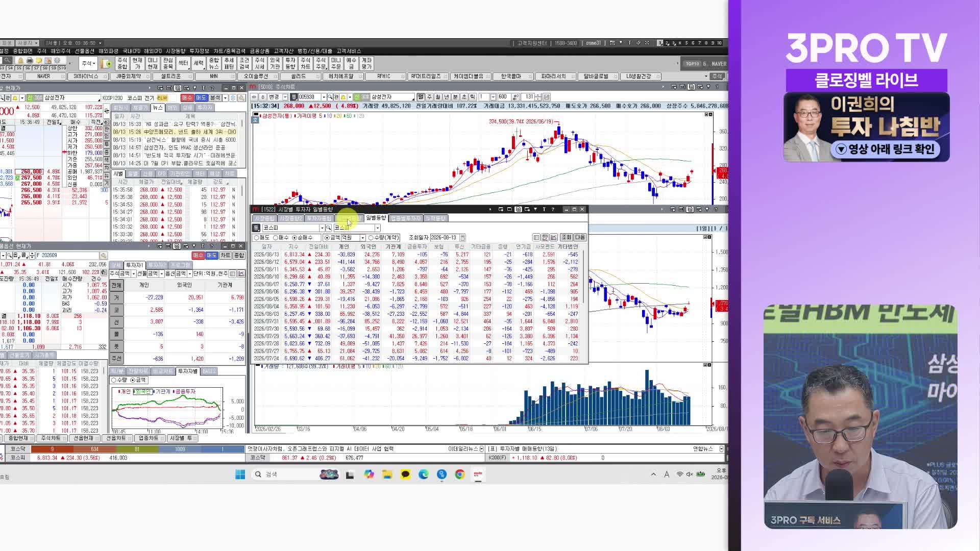The image size is (980, 551).
Task: Switch to the 일별동향 tab
Action: 376,218
